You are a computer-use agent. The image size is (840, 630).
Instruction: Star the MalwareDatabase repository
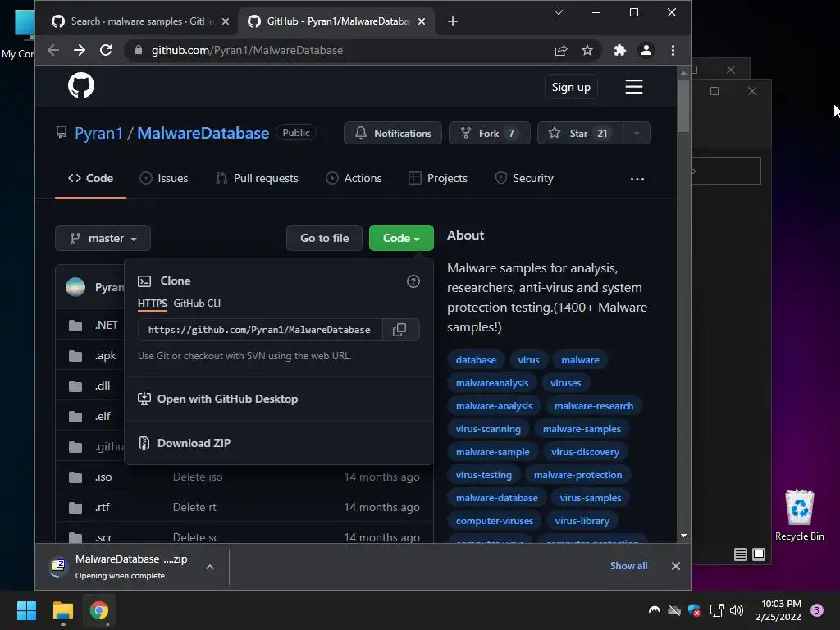[x=580, y=134]
